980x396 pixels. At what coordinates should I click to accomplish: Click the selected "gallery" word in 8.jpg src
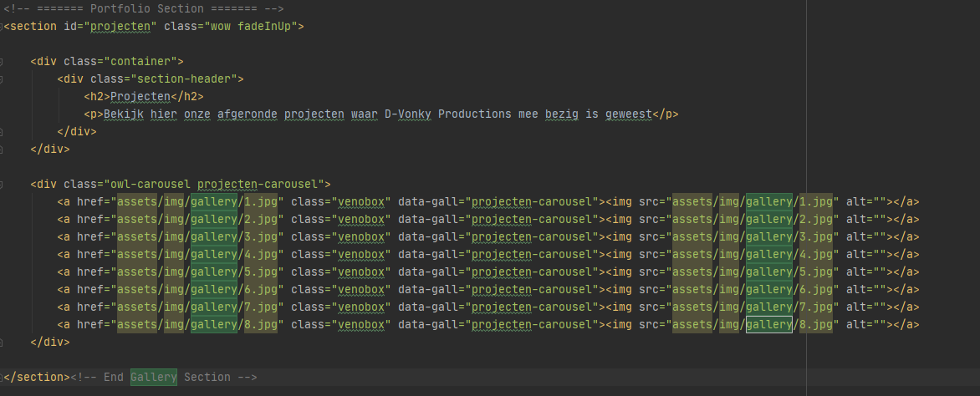768,325
